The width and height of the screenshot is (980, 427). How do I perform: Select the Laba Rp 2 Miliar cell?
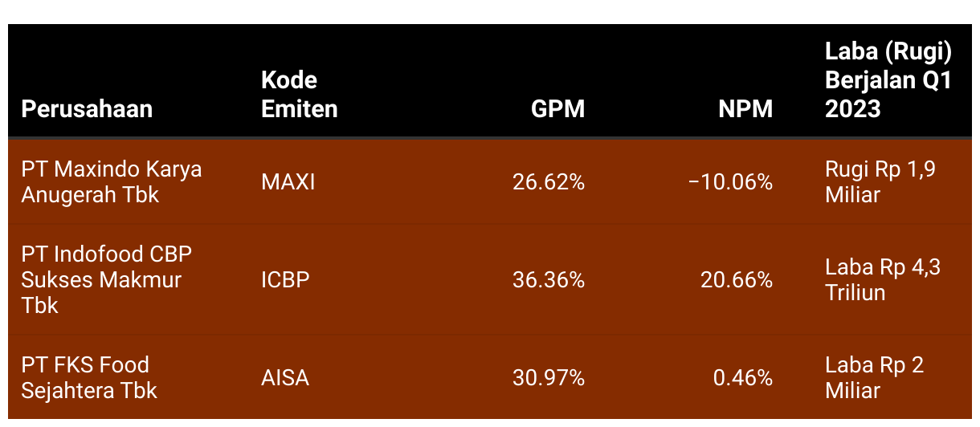tap(875, 377)
